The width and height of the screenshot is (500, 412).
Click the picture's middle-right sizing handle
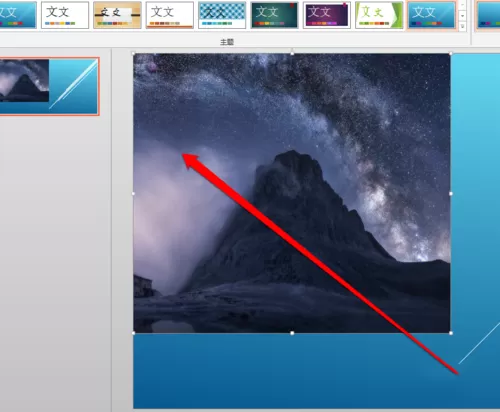pyautogui.click(x=451, y=194)
